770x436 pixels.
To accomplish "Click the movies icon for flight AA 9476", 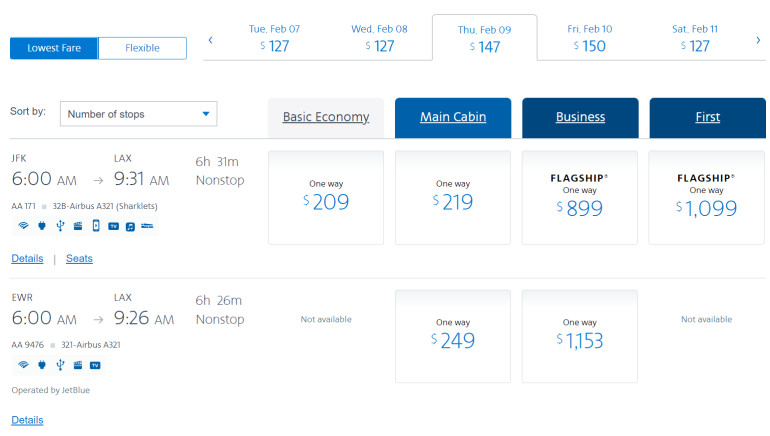I will pyautogui.click(x=78, y=365).
